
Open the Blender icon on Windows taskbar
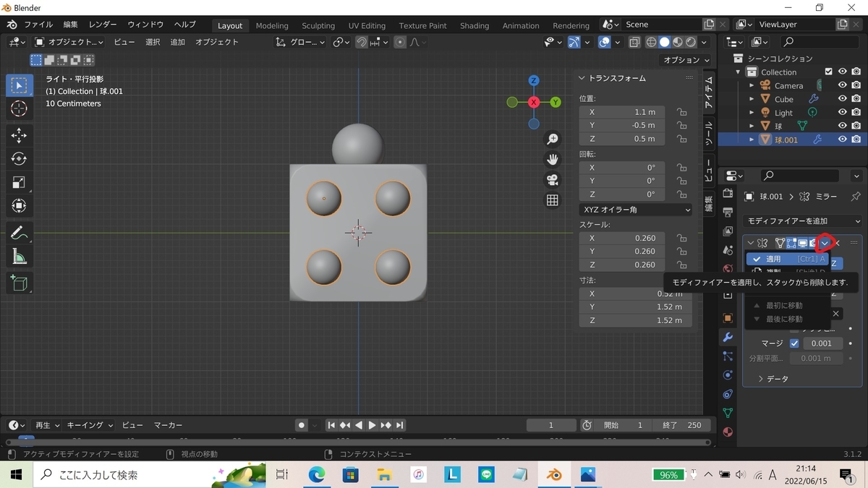[555, 475]
